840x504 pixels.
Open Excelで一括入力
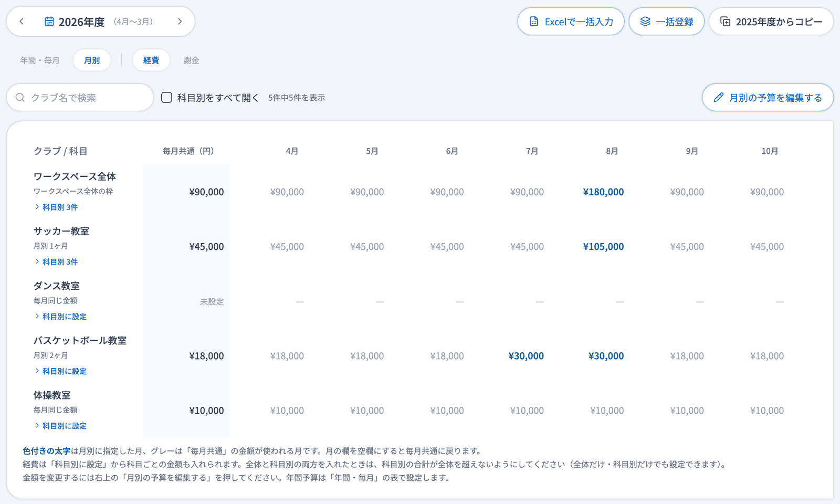pyautogui.click(x=571, y=22)
